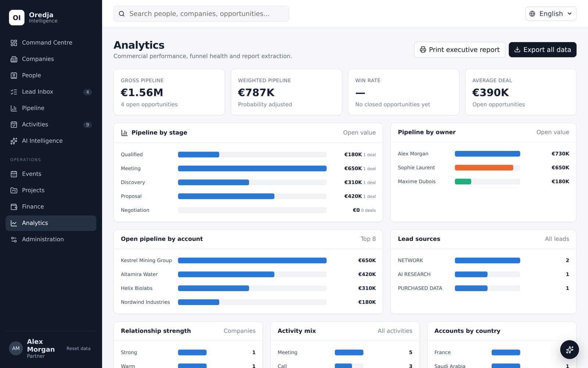The height and width of the screenshot is (368, 588).
Task: Open the Lead Inbox section
Action: click(51, 92)
